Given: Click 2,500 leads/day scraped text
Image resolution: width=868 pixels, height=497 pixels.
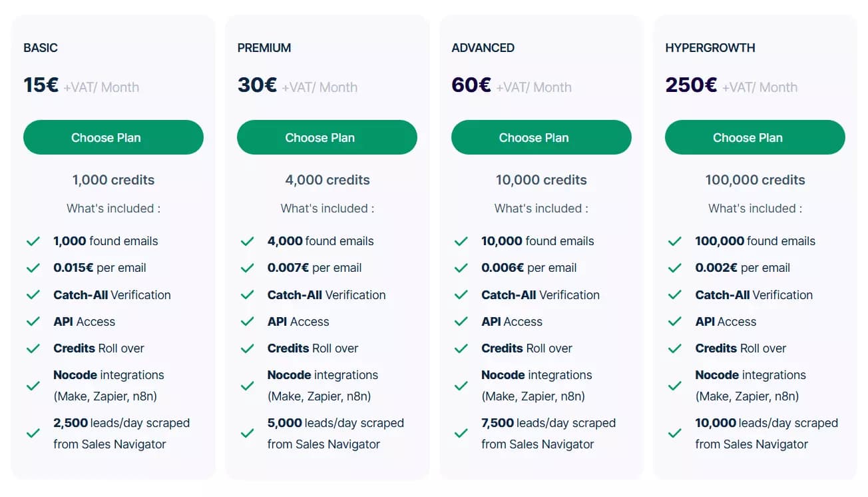Looking at the screenshot, I should point(121,434).
